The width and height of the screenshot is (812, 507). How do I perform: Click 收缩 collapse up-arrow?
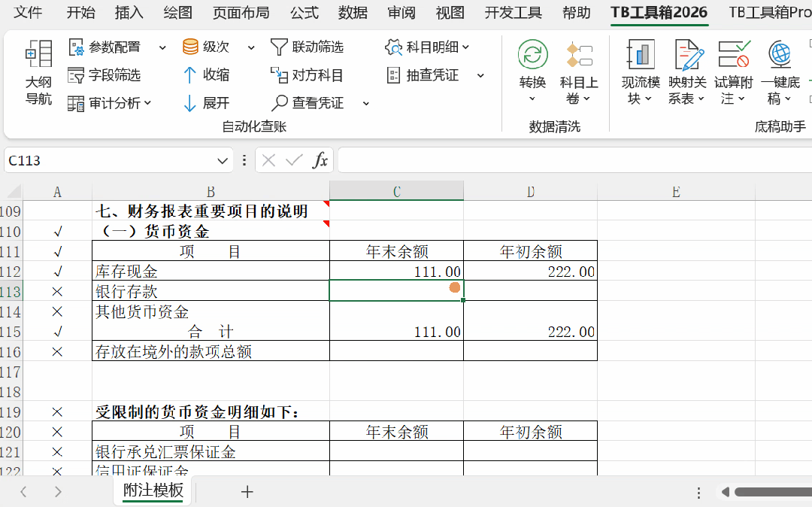tap(190, 75)
